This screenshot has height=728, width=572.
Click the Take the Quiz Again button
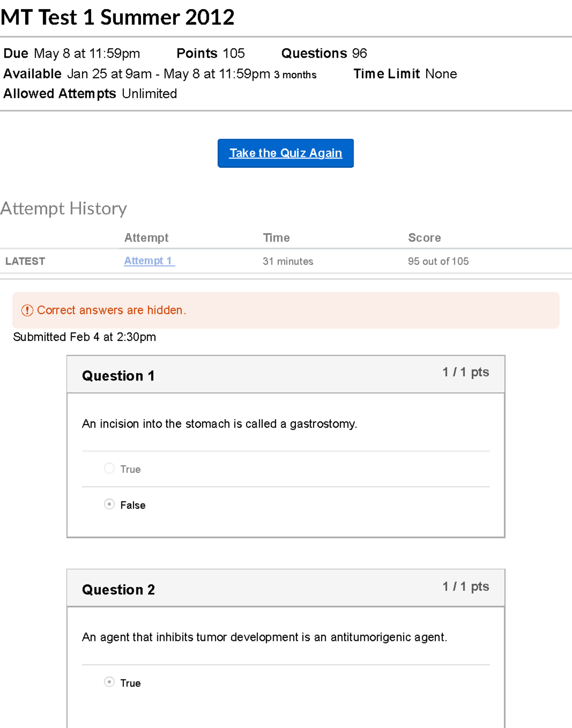[286, 153]
